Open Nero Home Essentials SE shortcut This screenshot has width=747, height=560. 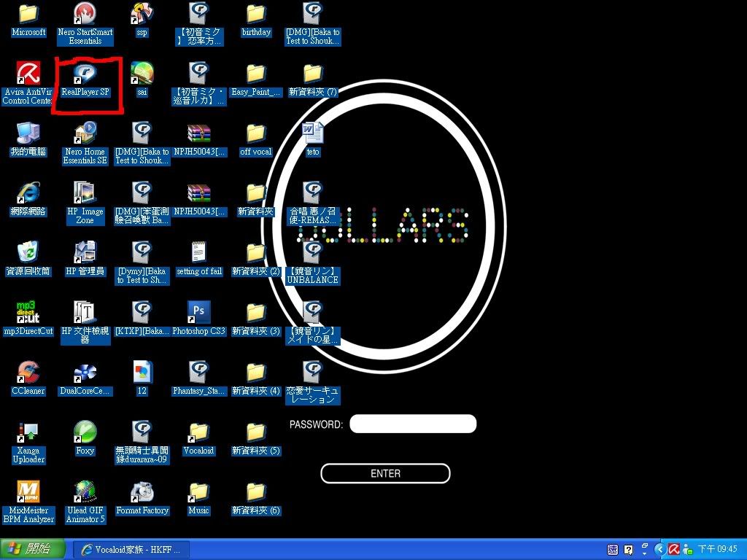tap(85, 144)
